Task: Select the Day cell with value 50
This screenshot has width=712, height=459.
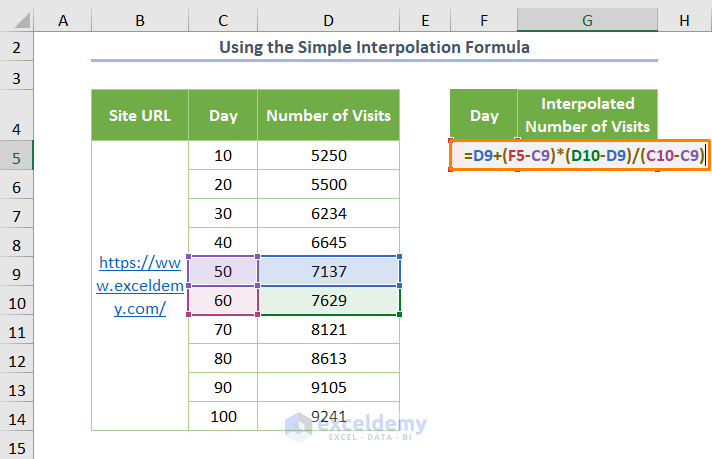Action: coord(223,271)
